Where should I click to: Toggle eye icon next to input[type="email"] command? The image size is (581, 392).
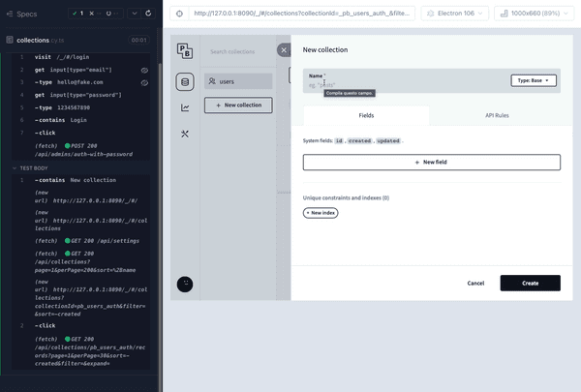click(x=144, y=70)
